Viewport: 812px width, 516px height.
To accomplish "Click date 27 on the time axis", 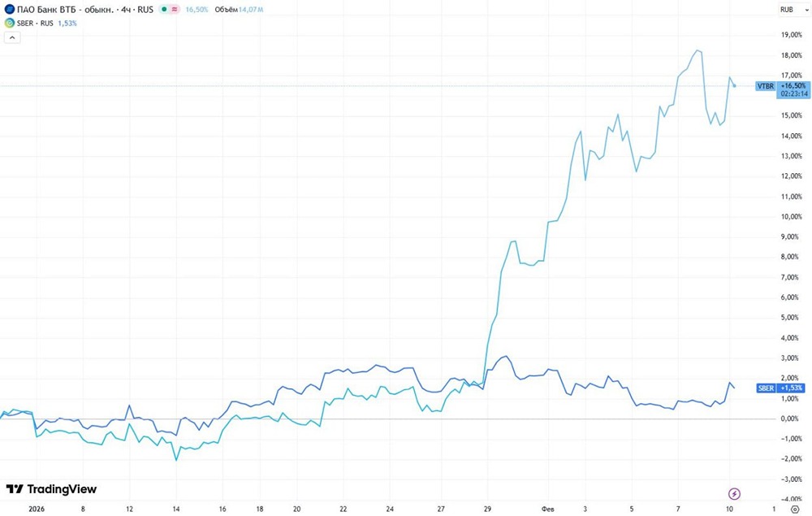I will (441, 509).
